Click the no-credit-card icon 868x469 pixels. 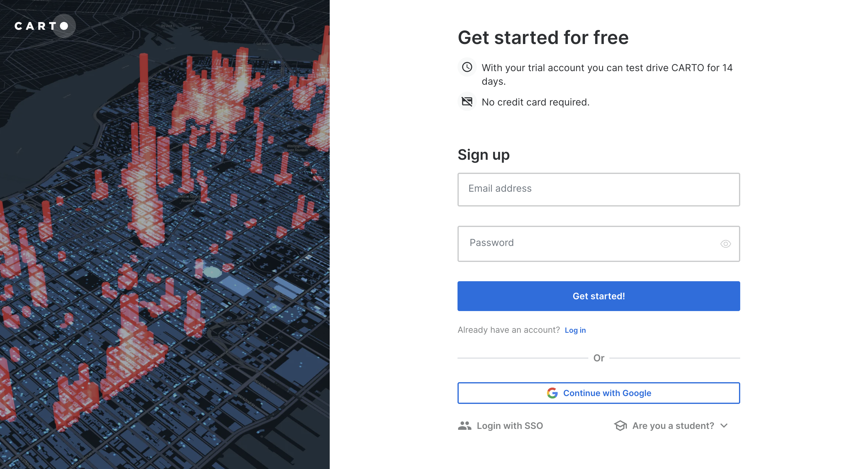click(467, 101)
